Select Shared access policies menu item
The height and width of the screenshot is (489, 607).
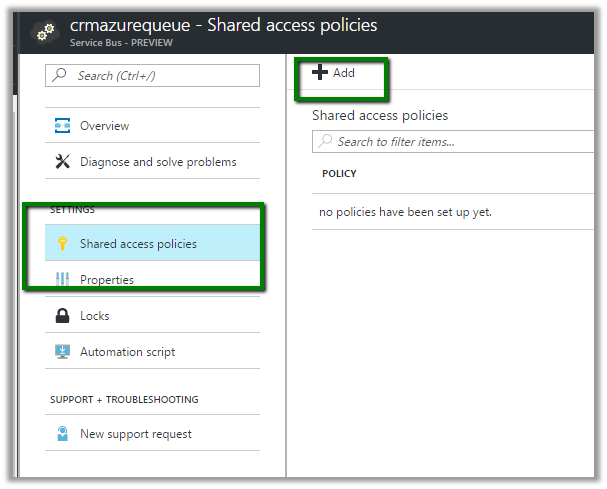pos(138,244)
